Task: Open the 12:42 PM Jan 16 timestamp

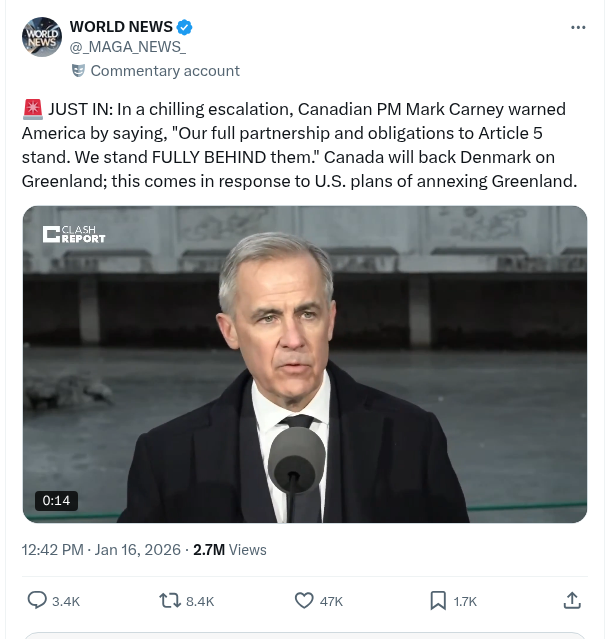Action: point(101,550)
